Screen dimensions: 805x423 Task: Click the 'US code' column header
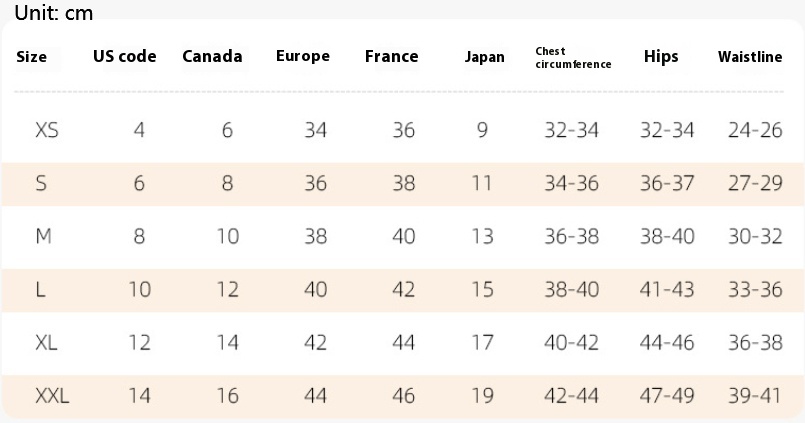point(125,56)
